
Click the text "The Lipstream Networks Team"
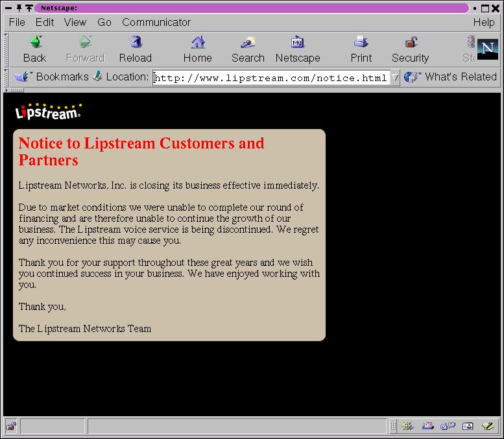point(85,329)
